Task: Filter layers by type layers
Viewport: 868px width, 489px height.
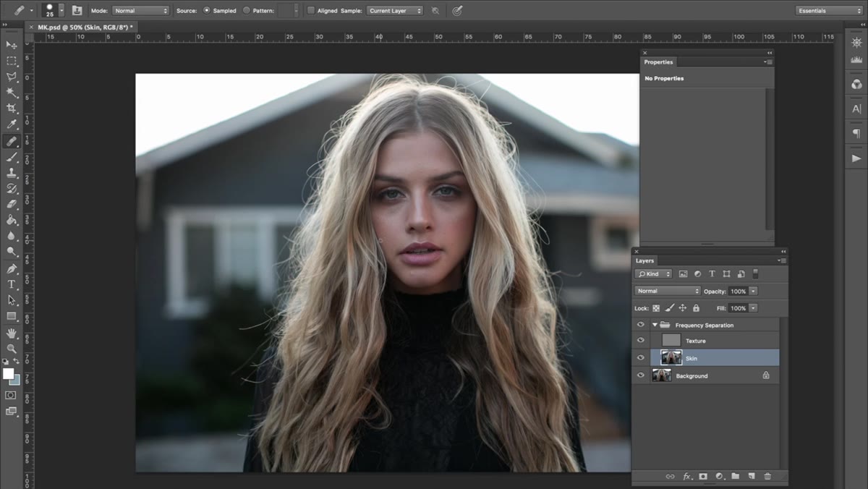Action: tap(712, 274)
